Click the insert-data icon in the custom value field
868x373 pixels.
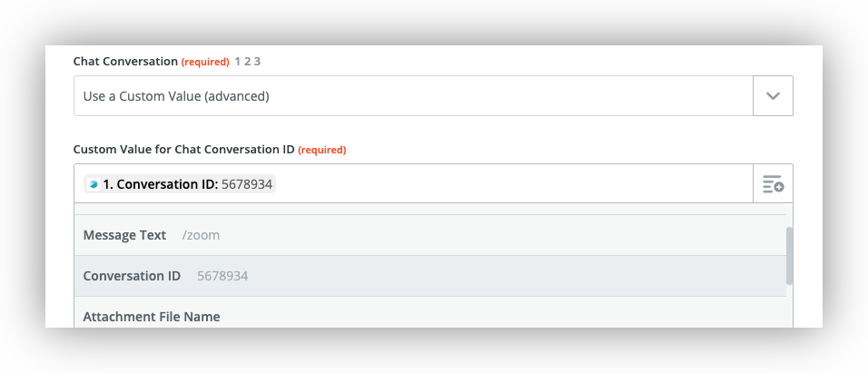click(773, 184)
